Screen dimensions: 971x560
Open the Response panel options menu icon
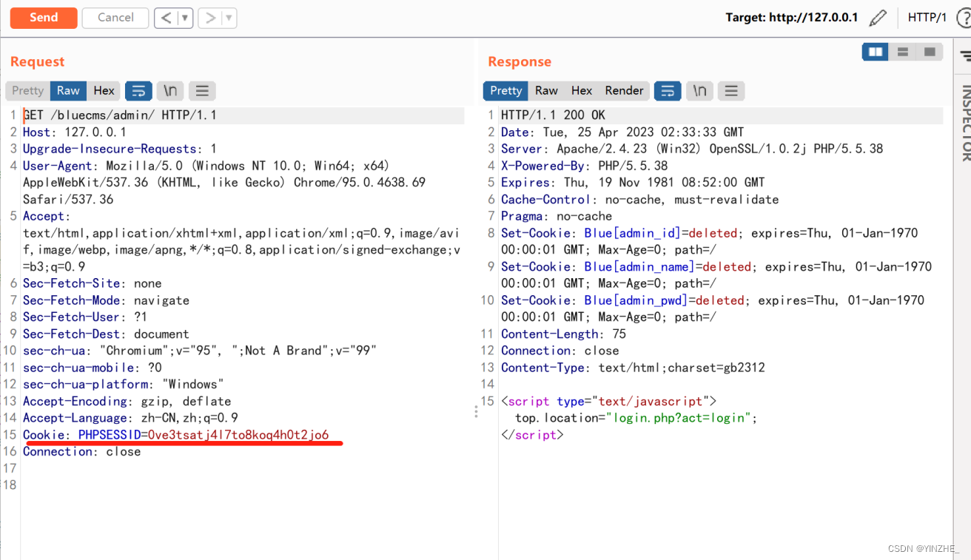[x=731, y=90]
